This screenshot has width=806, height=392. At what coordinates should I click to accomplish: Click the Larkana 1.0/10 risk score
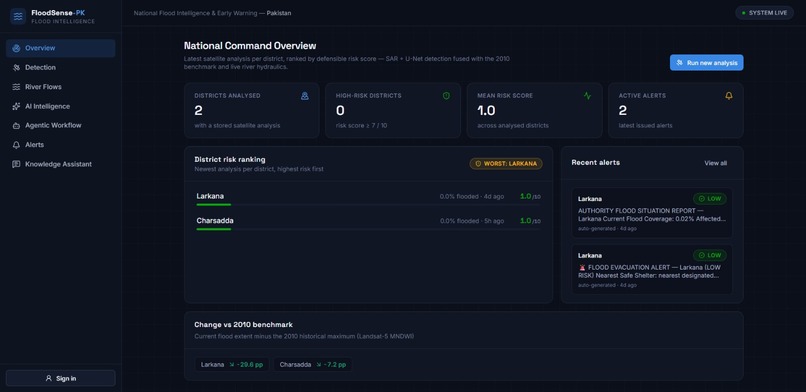(x=530, y=196)
